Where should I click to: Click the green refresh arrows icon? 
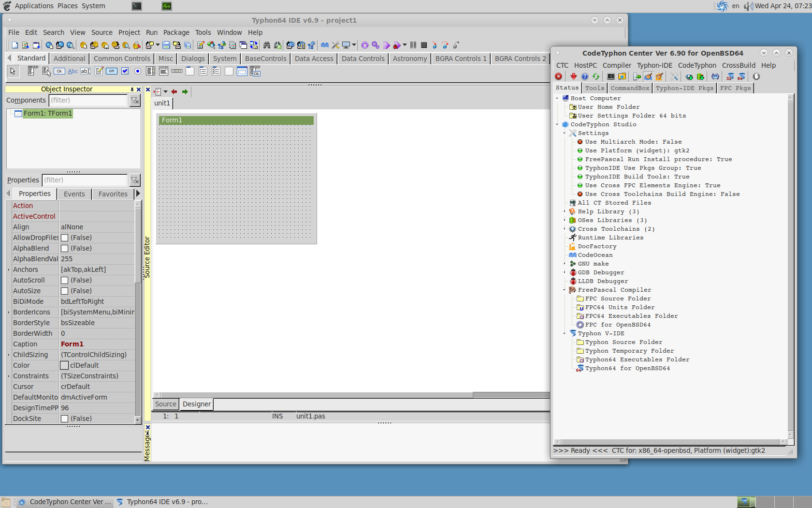point(596,76)
